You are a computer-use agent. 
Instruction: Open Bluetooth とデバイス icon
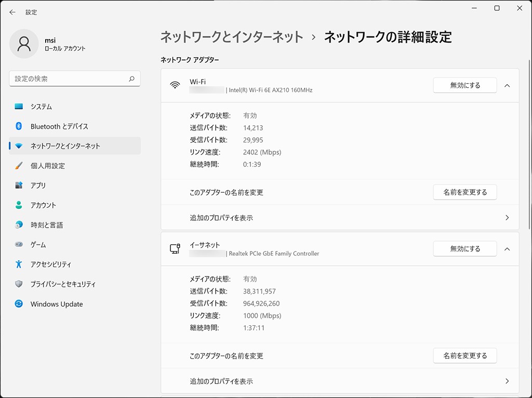click(19, 126)
